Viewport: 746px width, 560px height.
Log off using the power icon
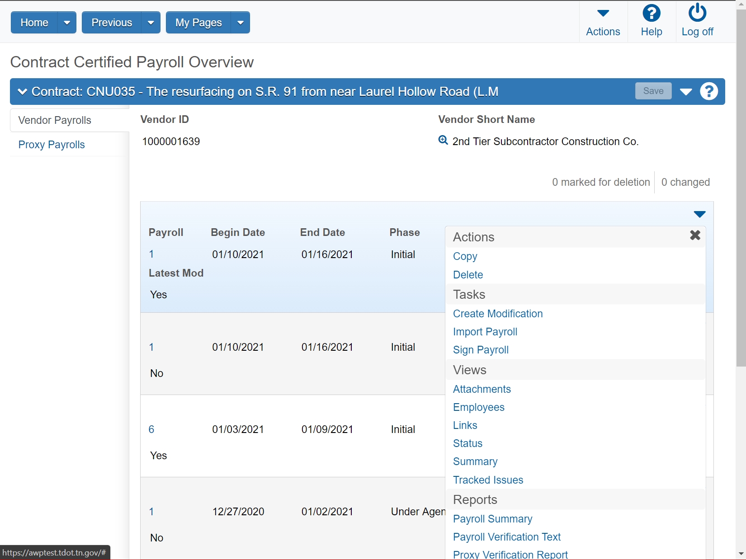click(697, 13)
